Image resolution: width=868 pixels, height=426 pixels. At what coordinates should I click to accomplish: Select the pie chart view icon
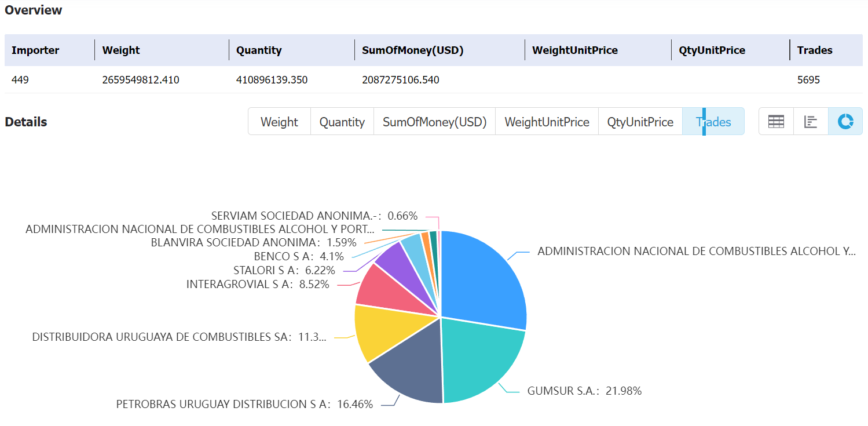(x=845, y=122)
